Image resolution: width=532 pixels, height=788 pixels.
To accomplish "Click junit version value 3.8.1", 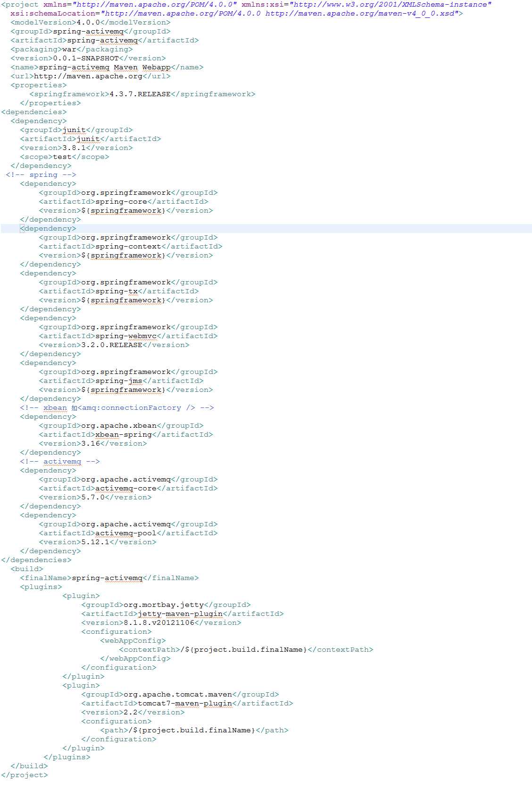I will 74,148.
